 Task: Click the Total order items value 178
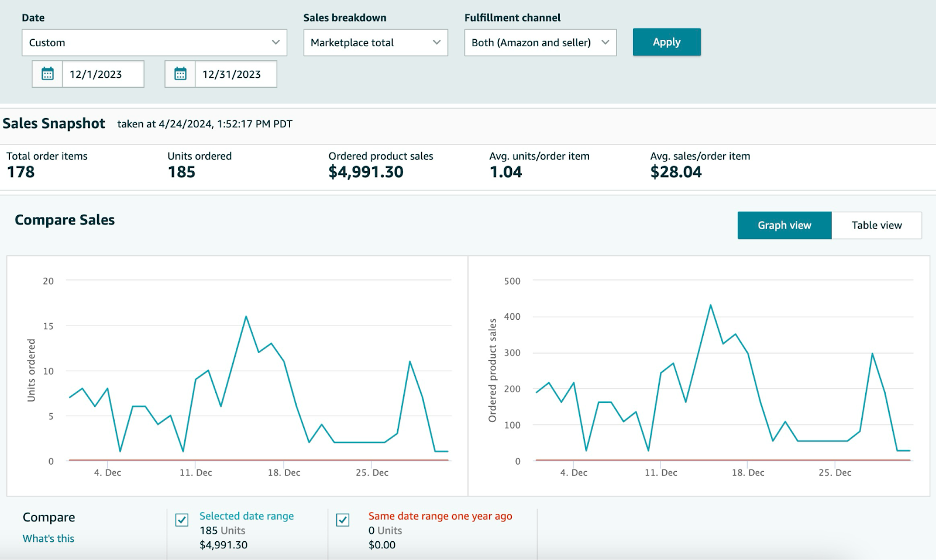[x=21, y=172]
